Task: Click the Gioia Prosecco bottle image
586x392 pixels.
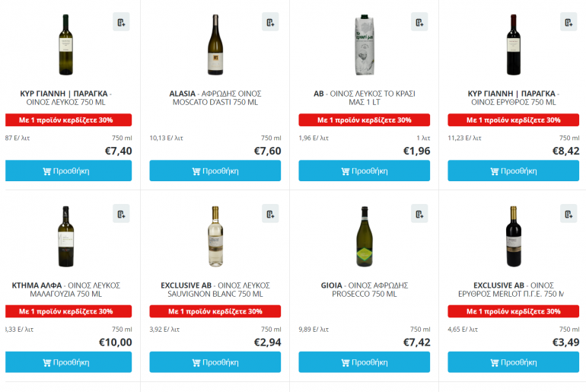Action: click(x=365, y=236)
